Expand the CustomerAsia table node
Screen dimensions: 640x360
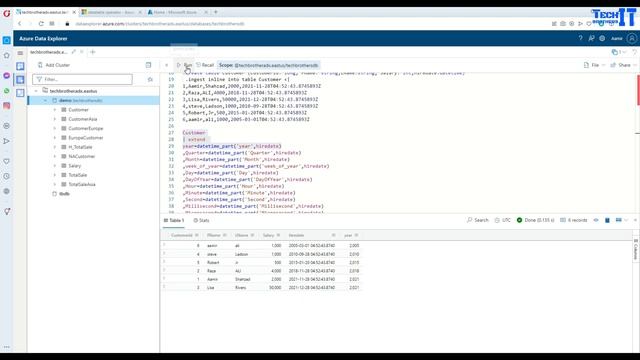tap(55, 119)
